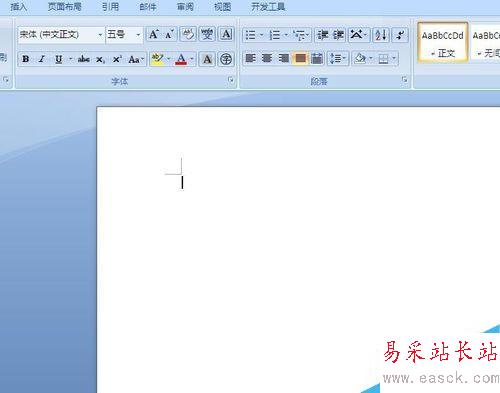Toggle underline formatting
500x393 pixels.
pos(59,59)
